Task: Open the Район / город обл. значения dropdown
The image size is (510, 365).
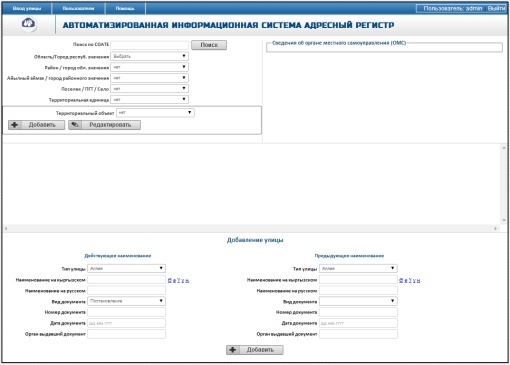Action: tap(150, 67)
